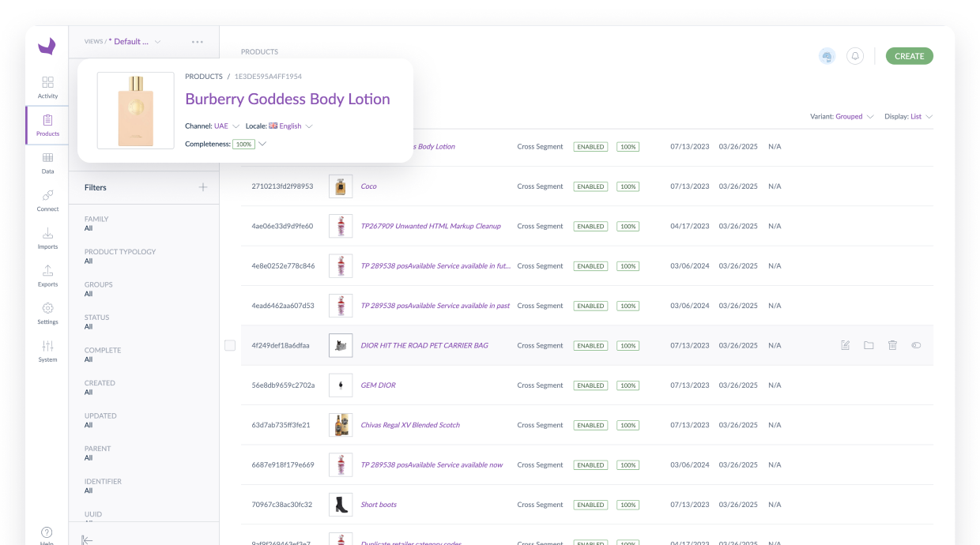Image resolution: width=980 pixels, height=545 pixels.
Task: Add a filter with plus icon
Action: click(203, 187)
